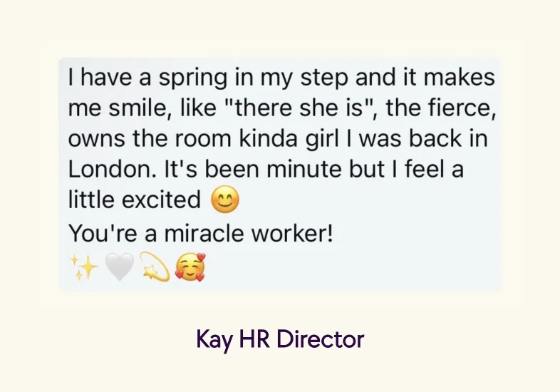This screenshot has height=392, width=560.
Task: Click the blushing smile emoji after "excited"
Action: point(226,201)
